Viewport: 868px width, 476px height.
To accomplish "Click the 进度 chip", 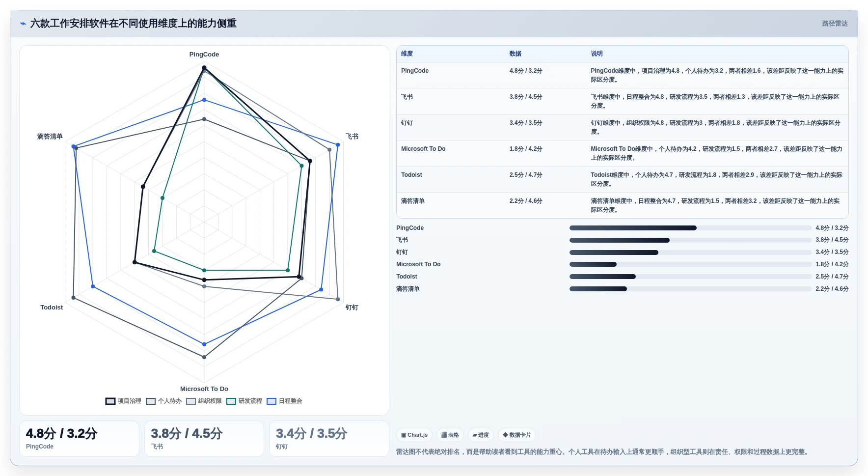I will [x=481, y=435].
